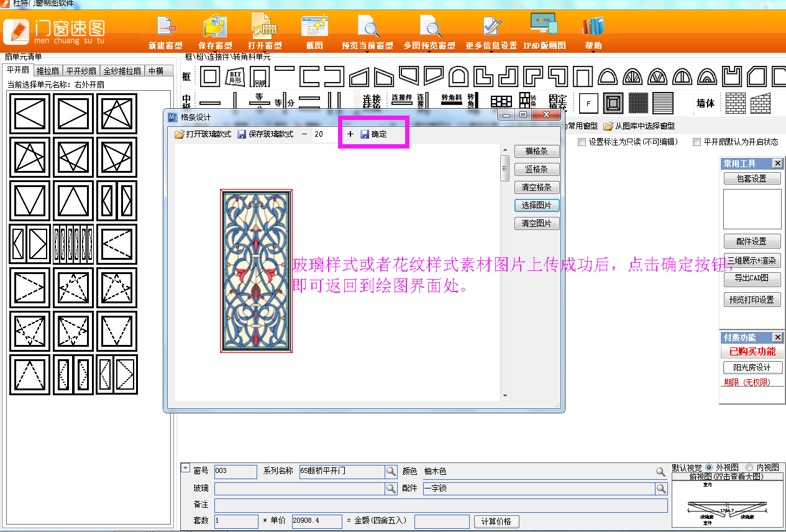This screenshot has height=532, width=786.
Task: Select the five-panel folding sash icon
Action: [x=73, y=244]
